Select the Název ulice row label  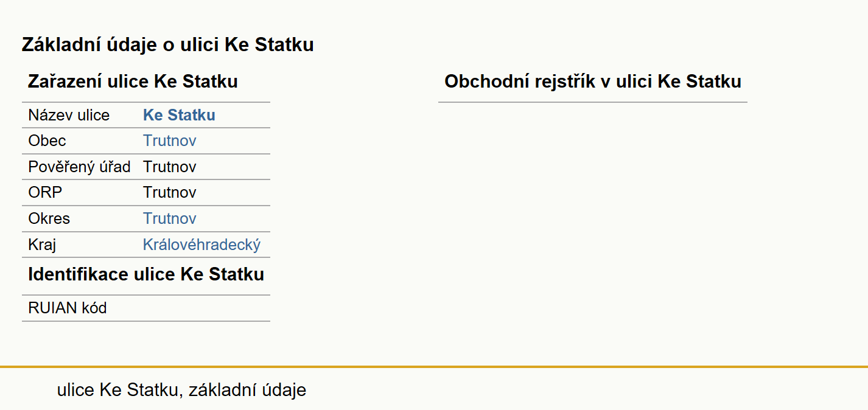(69, 115)
